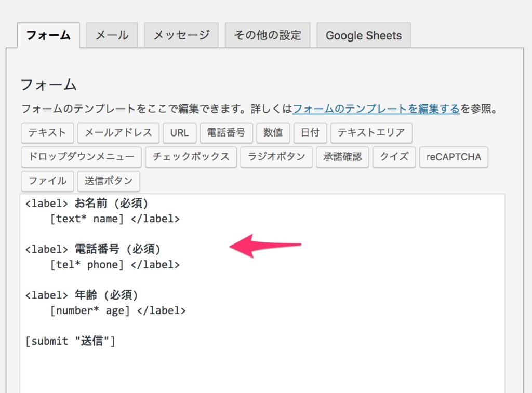Insert the URL tag button
The height and width of the screenshot is (393, 532).
179,132
